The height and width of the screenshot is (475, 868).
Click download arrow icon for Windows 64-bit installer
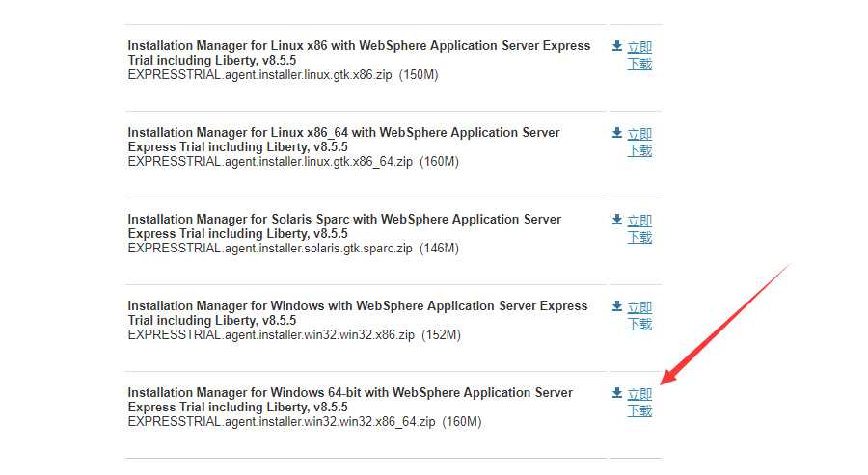coord(617,392)
